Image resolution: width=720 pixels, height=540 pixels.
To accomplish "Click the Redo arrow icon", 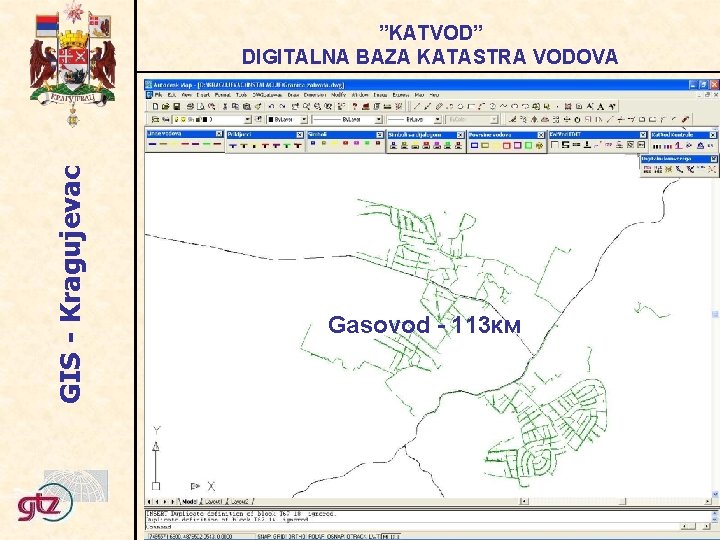I will point(282,107).
